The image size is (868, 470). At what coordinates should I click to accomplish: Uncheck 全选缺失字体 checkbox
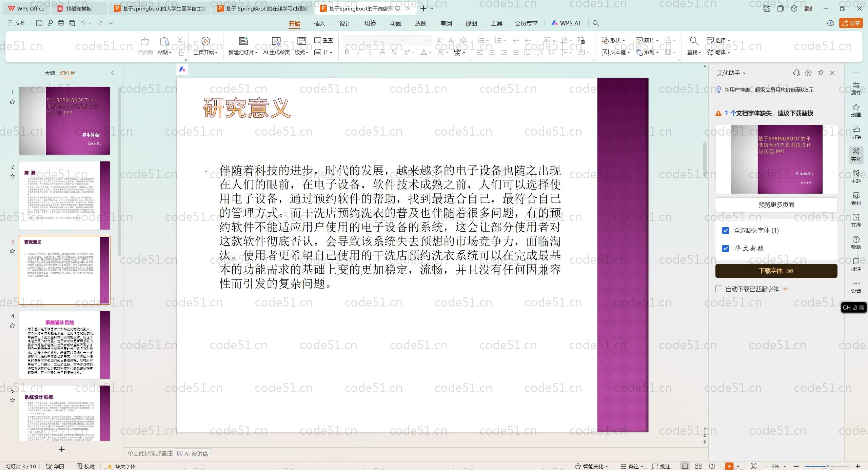[726, 231]
